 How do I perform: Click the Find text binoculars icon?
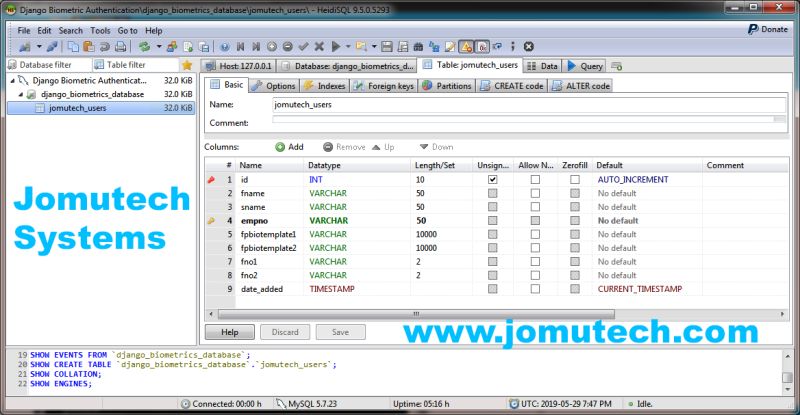418,47
